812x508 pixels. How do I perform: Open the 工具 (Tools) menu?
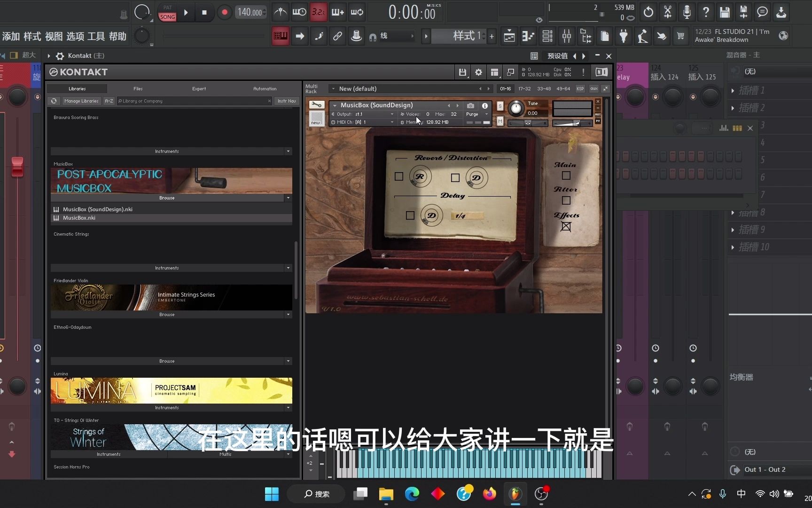click(96, 36)
